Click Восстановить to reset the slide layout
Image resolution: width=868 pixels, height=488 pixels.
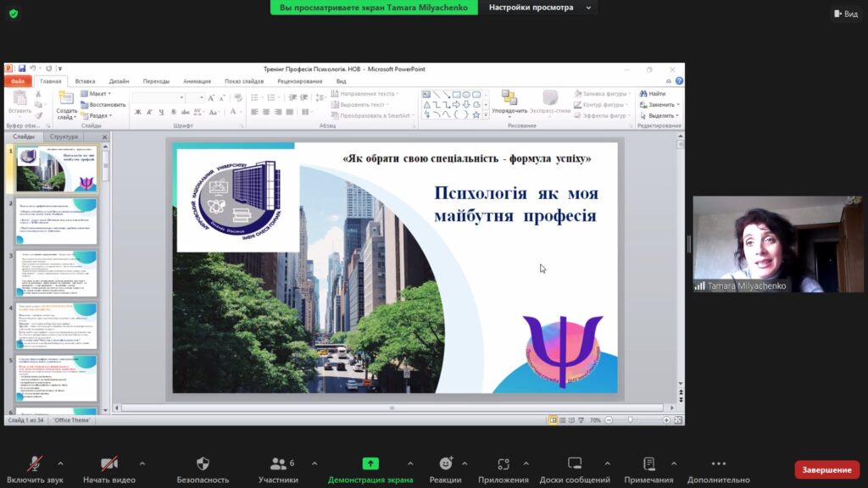103,104
